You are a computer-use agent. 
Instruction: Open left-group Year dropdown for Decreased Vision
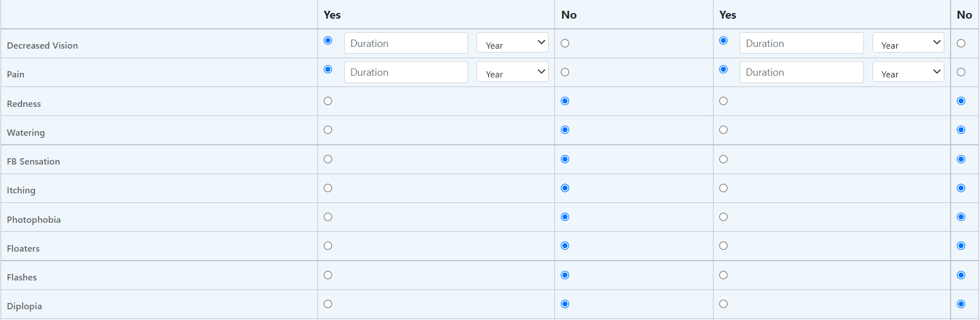click(x=512, y=43)
